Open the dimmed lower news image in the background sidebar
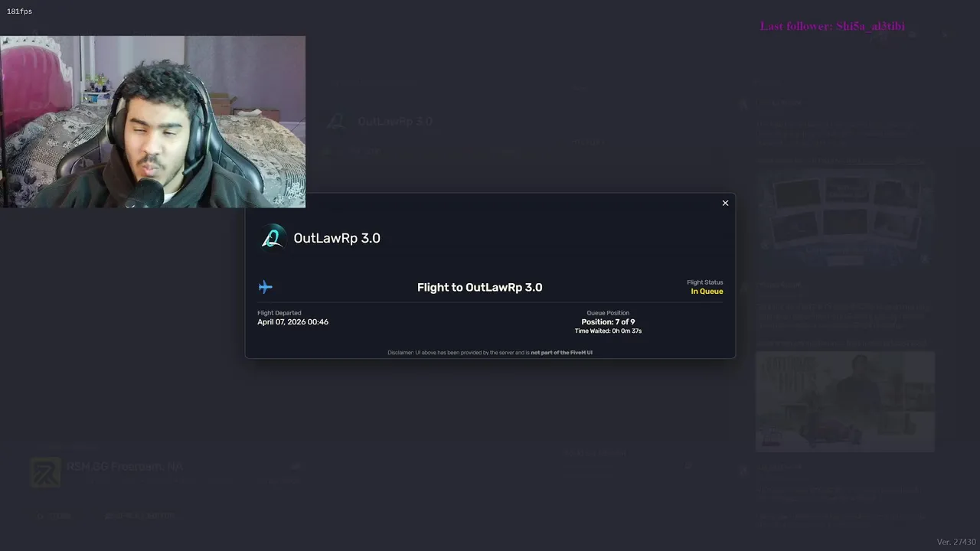980x551 pixels. point(844,401)
